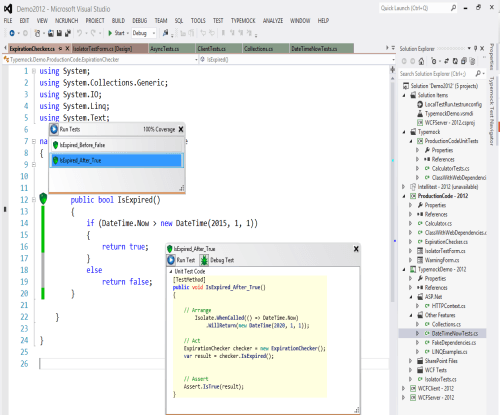500x415 pixels.
Task: Open Solution Explorer window position dropdown
Action: click(469, 48)
